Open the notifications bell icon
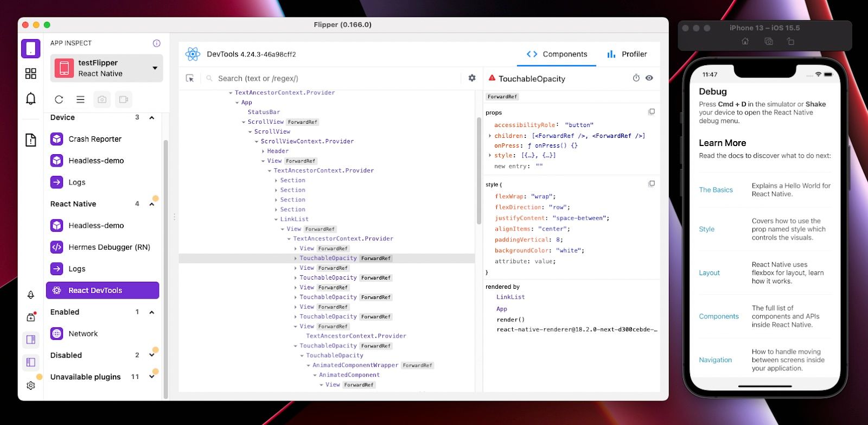Screen dimensions: 868x425 tap(31, 98)
